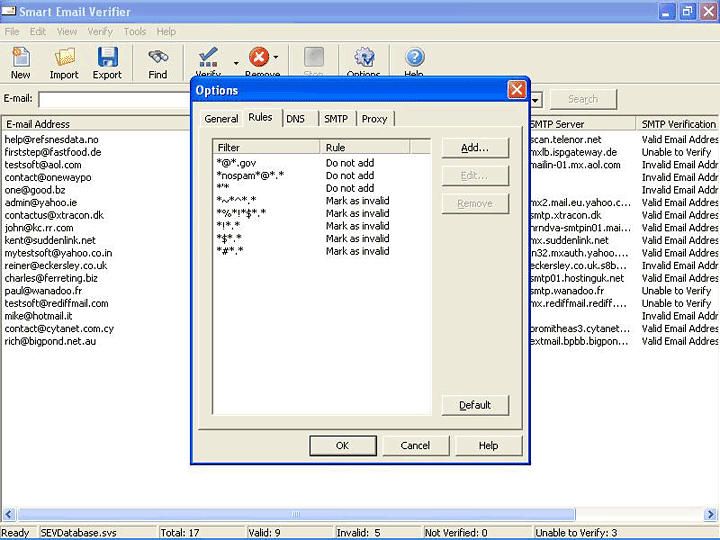Expand the Remove button dropdown arrow
Screen dimensions: 720x540
(x=276, y=57)
